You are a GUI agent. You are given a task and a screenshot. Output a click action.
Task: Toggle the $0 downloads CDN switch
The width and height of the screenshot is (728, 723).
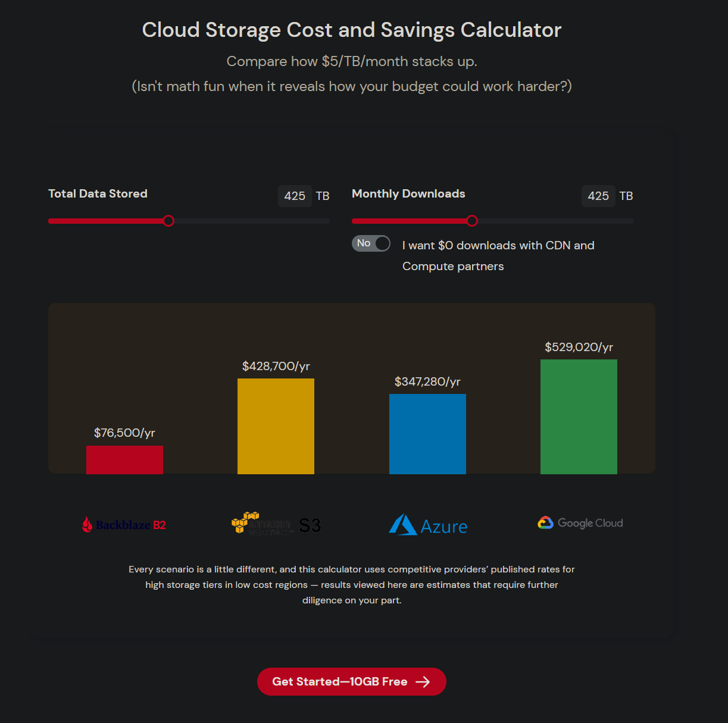(x=371, y=243)
